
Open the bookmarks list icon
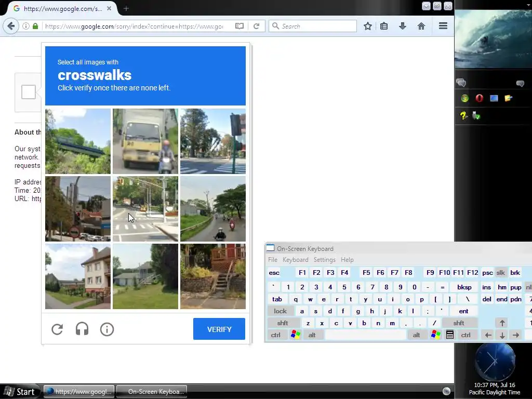click(384, 26)
